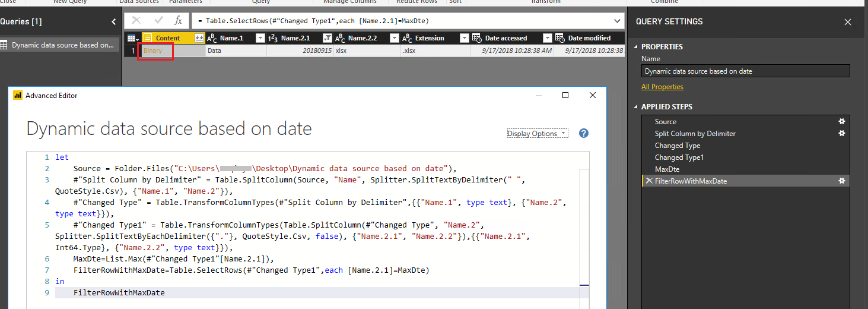Close the Query Settings pane

pyautogui.click(x=848, y=22)
